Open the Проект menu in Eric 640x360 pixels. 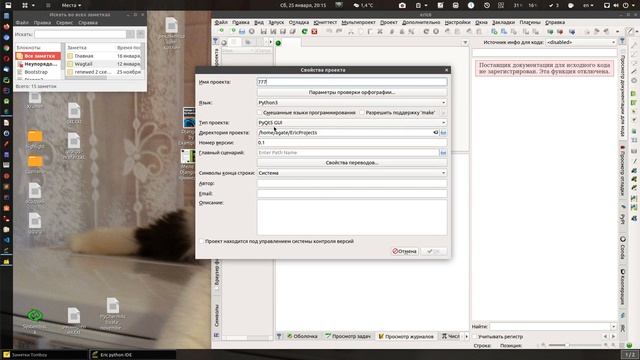389,22
